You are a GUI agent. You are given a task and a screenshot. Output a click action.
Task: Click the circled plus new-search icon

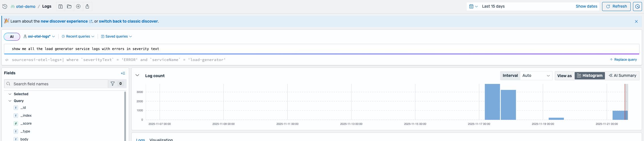[78, 6]
